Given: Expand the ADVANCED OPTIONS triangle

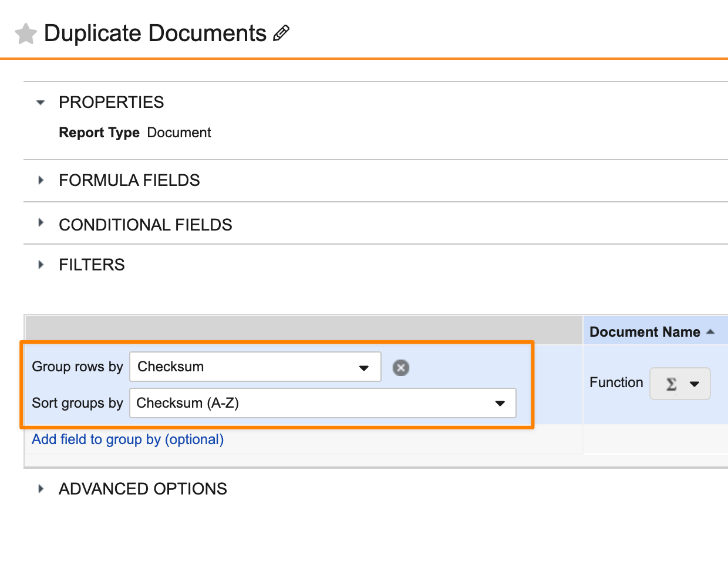Looking at the screenshot, I should (x=41, y=489).
